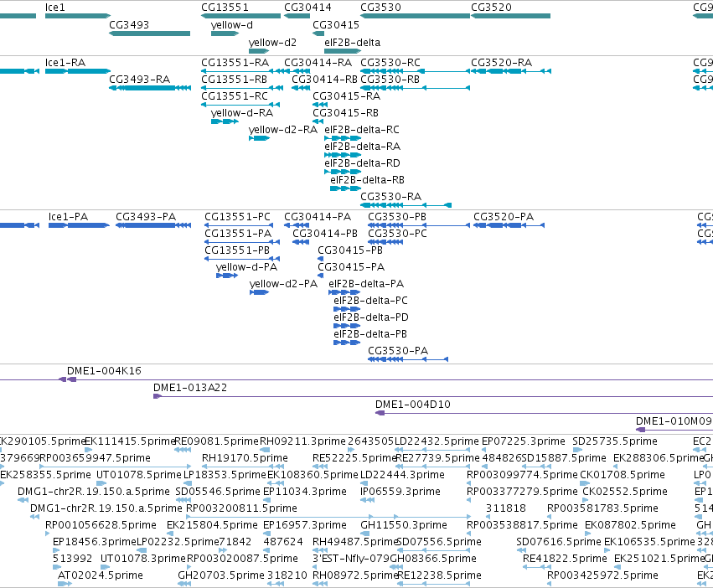This screenshot has height=588, width=713.
Task: Open the CG30415 gene label
Action: pyautogui.click(x=336, y=25)
